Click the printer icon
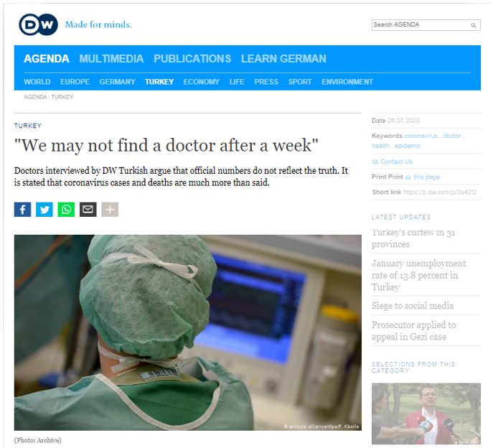Viewport: 493px width, 448px height. (x=408, y=177)
